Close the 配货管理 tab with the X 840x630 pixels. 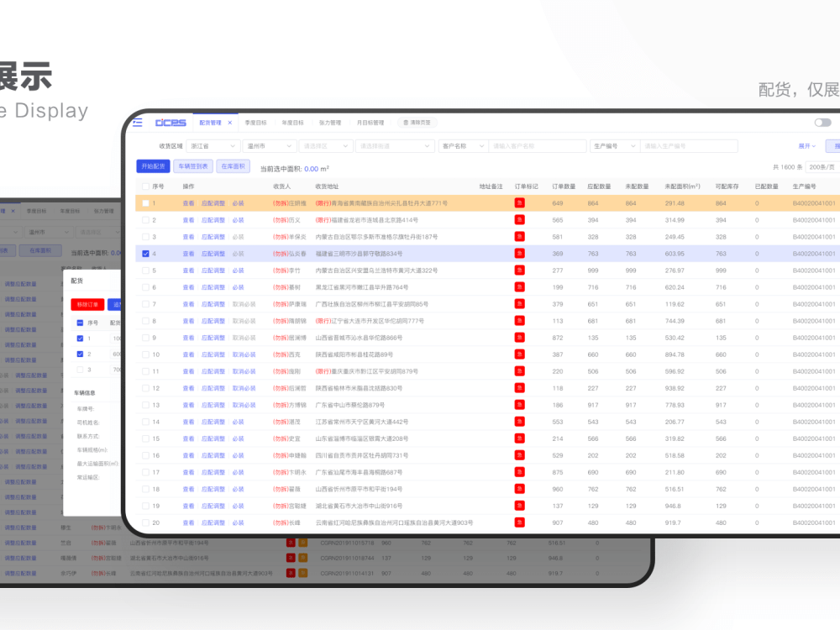click(x=230, y=123)
